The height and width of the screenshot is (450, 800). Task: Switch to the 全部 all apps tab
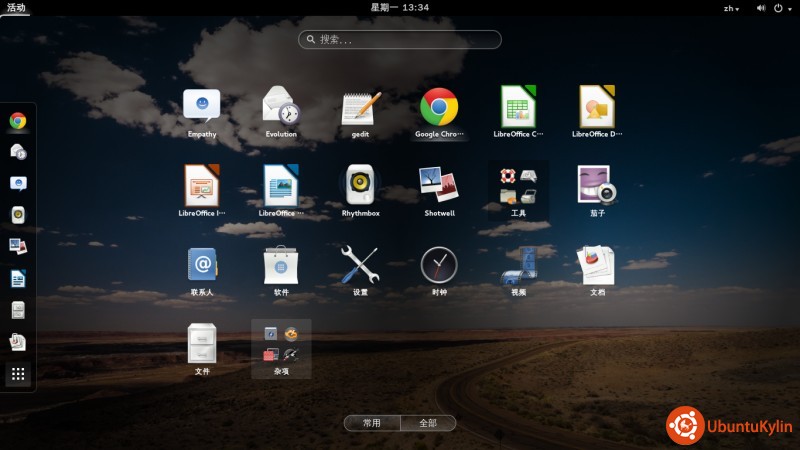(428, 423)
